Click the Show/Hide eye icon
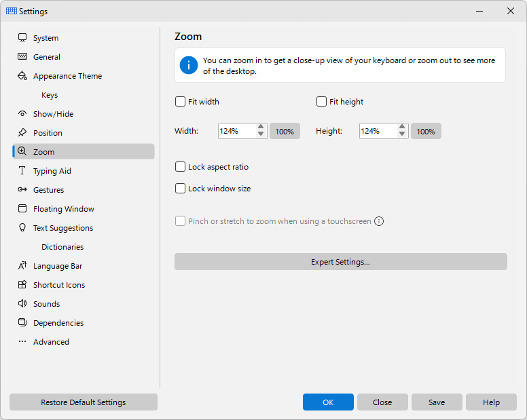527x420 pixels. (x=22, y=113)
